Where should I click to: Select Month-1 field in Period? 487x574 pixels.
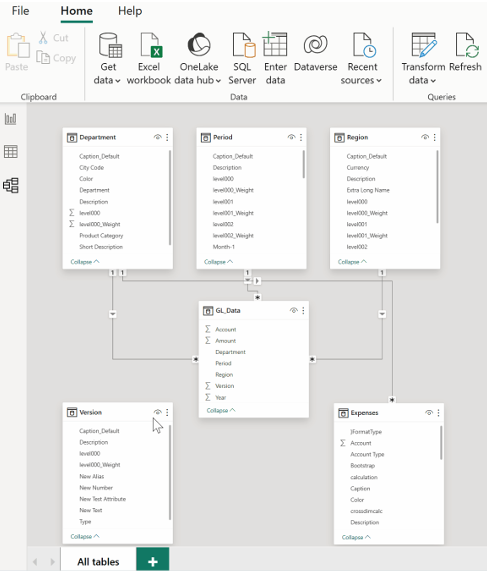click(x=224, y=247)
